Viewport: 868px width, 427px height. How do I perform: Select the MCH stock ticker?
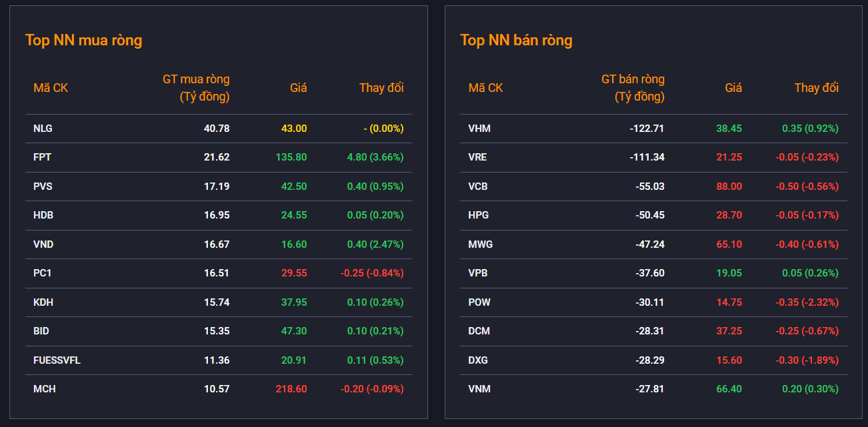pyautogui.click(x=45, y=389)
